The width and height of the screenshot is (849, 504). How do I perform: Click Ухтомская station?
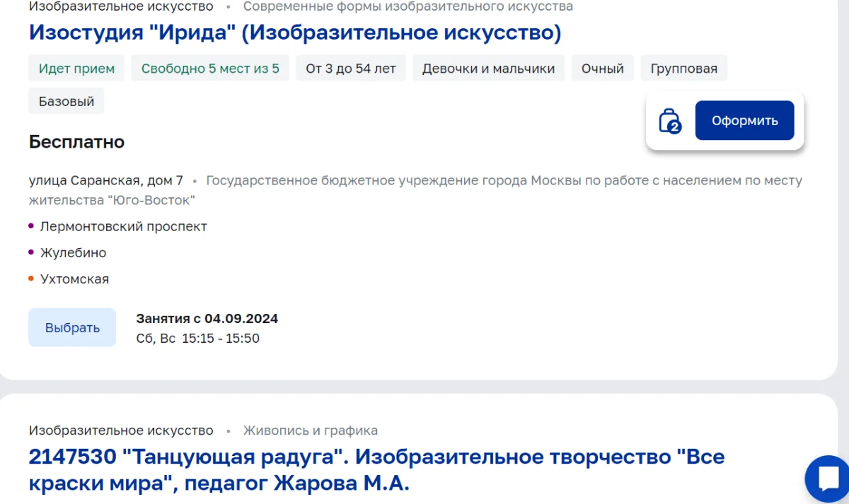[75, 279]
